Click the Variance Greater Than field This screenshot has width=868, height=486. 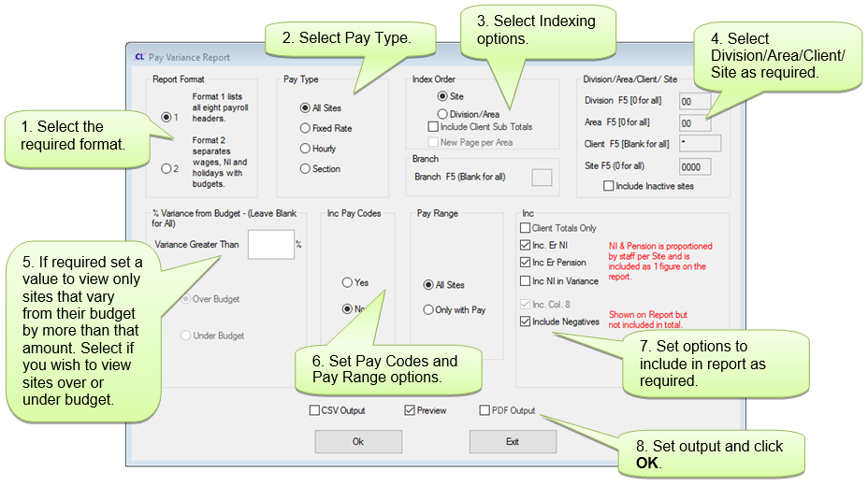270,244
